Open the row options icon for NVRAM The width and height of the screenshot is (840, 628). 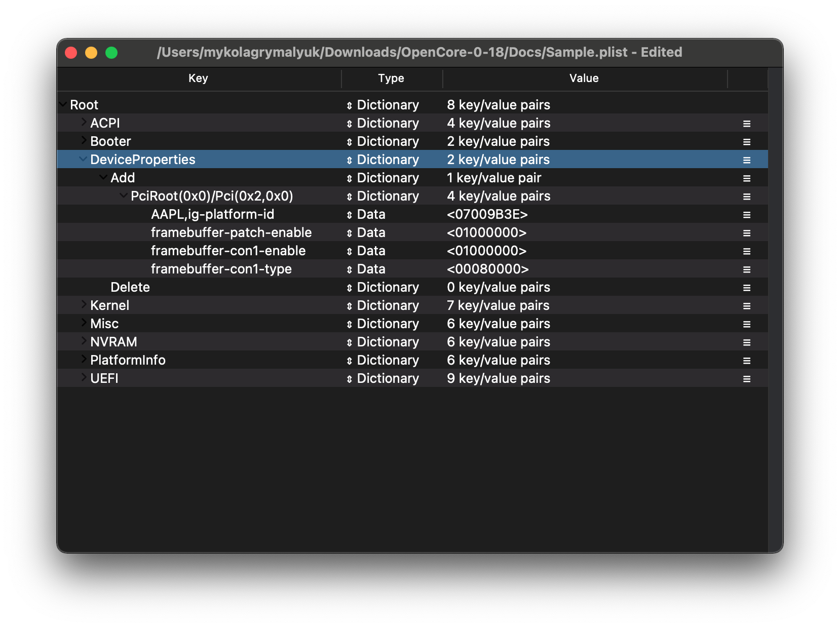[746, 342]
